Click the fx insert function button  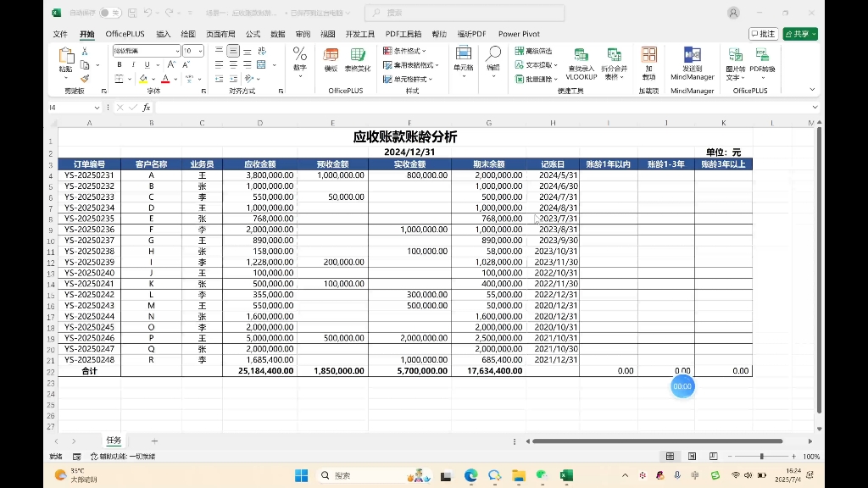coord(146,108)
